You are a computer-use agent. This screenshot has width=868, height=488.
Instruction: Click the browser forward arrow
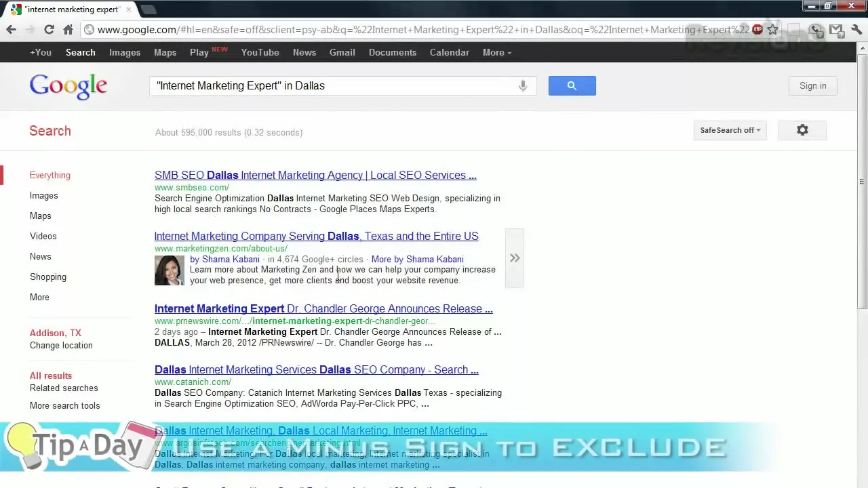pyautogui.click(x=30, y=30)
